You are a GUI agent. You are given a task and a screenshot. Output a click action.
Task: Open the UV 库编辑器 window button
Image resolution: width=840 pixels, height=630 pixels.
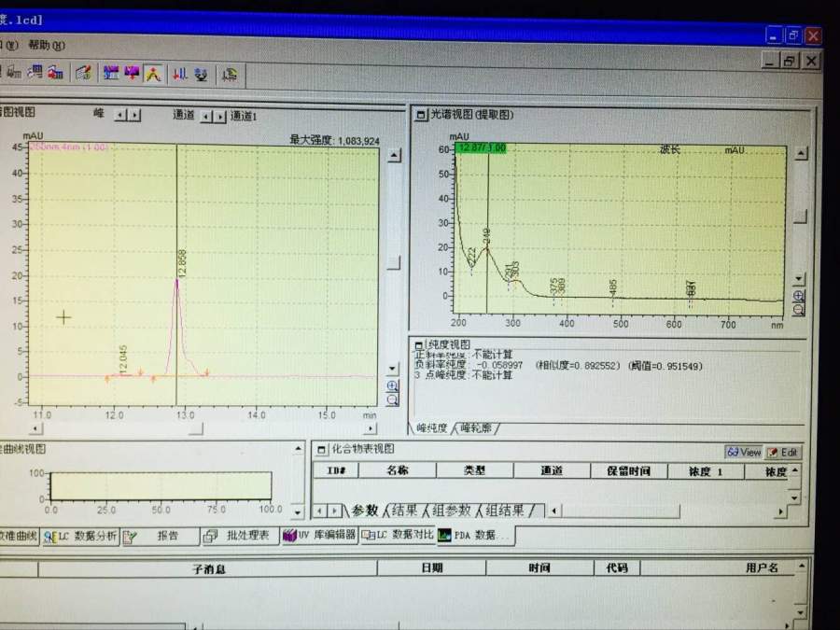pos(319,535)
